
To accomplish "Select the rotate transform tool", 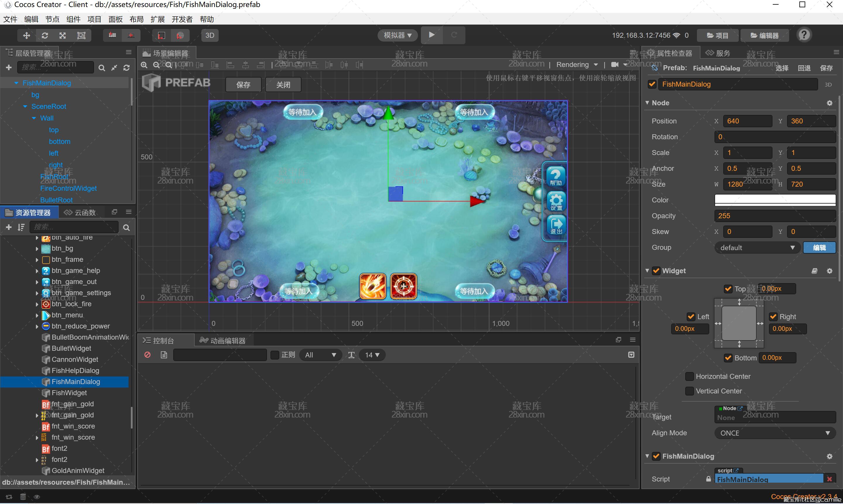I will [45, 35].
